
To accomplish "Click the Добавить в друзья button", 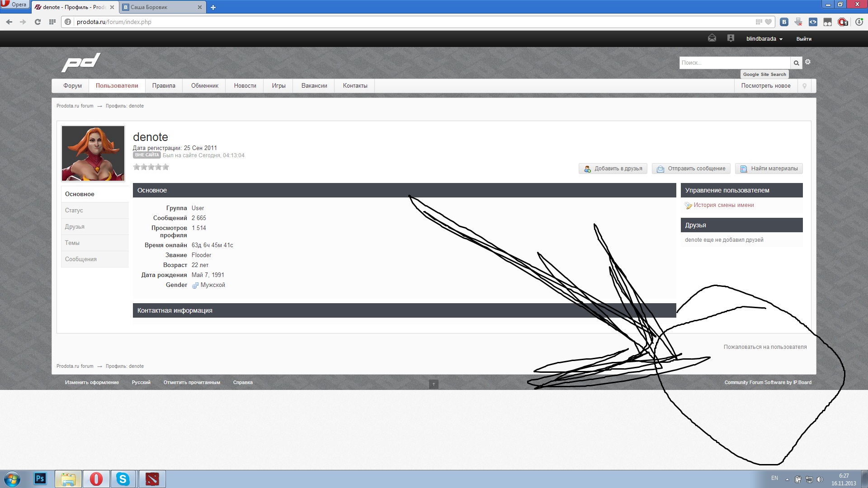I will tap(613, 169).
